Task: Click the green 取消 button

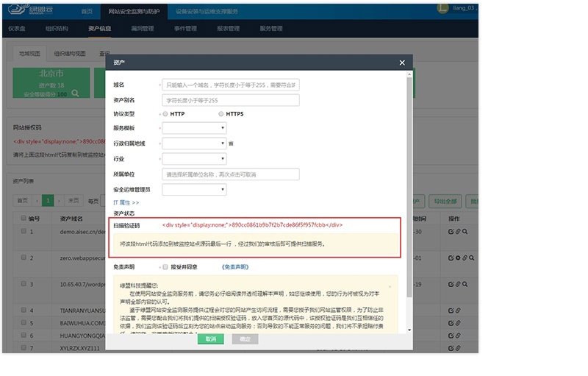Action: point(210,339)
